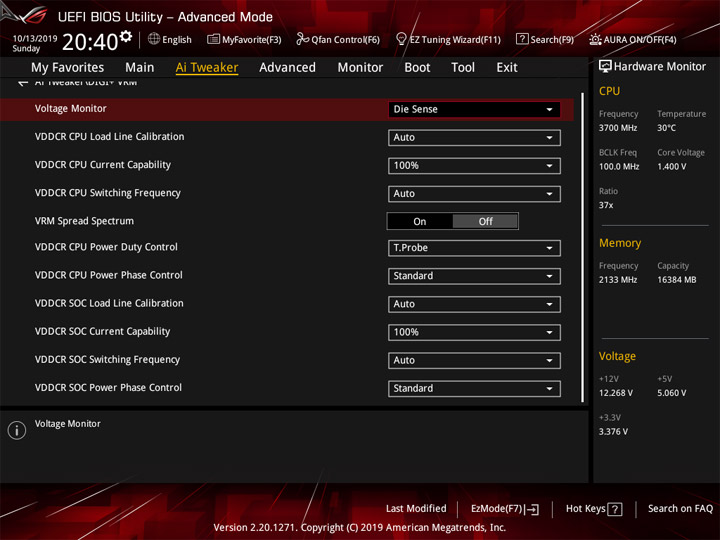
Task: Click the Hot Keys question mark icon
Action: [614, 509]
